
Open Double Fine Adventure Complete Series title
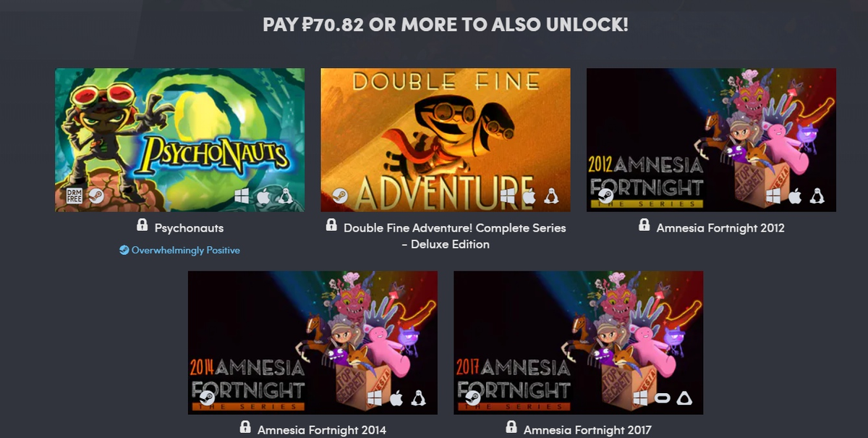coord(454,236)
